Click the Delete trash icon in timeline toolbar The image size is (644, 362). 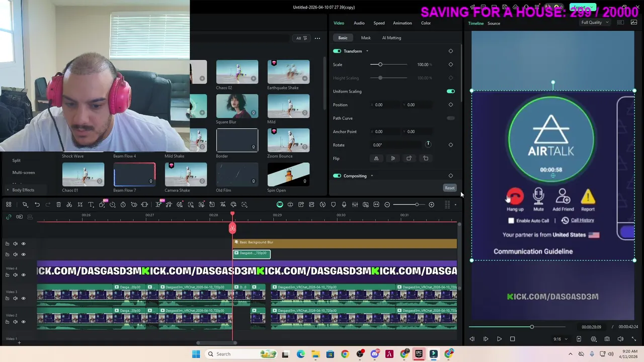click(58, 205)
